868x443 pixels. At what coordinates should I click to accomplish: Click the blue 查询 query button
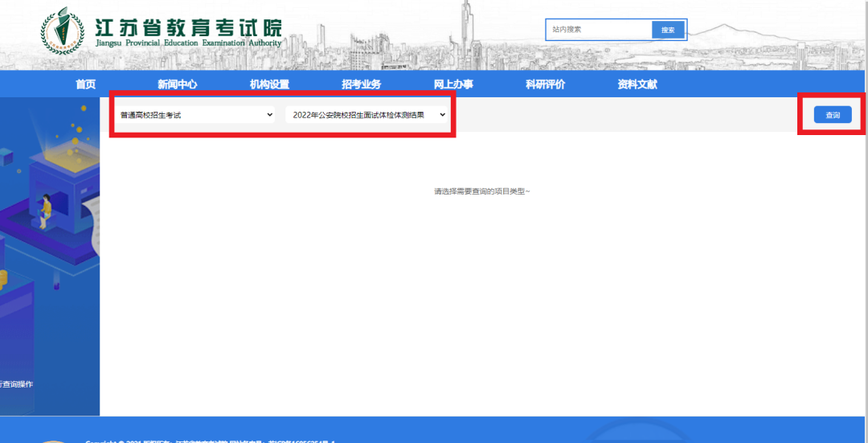click(x=832, y=115)
